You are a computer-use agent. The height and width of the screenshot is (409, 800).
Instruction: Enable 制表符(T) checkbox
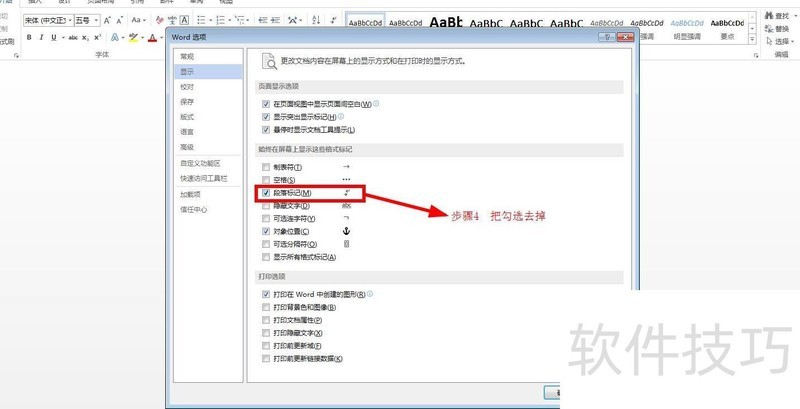click(x=265, y=167)
